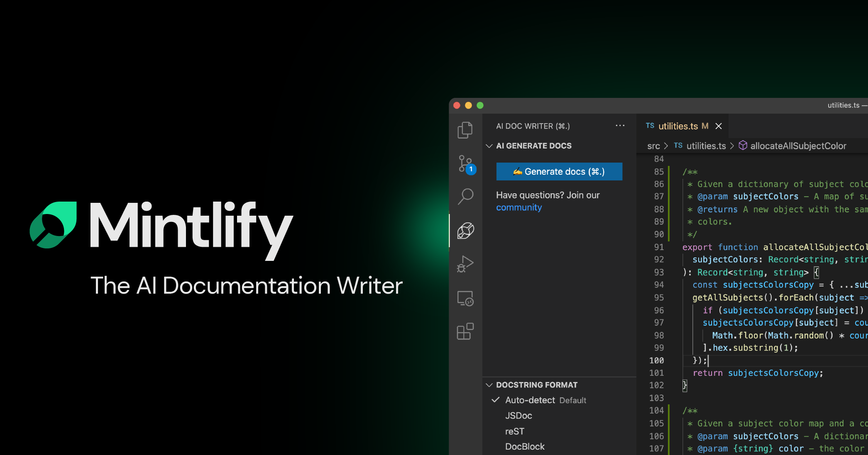Switch to the utilities.ts editor tab
This screenshot has width=868, height=455.
(x=678, y=126)
